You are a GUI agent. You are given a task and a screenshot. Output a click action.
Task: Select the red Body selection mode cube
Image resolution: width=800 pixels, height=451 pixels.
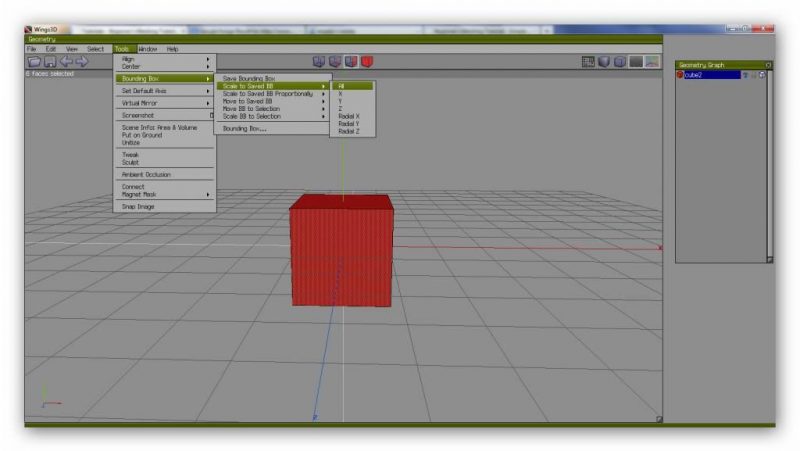click(367, 61)
